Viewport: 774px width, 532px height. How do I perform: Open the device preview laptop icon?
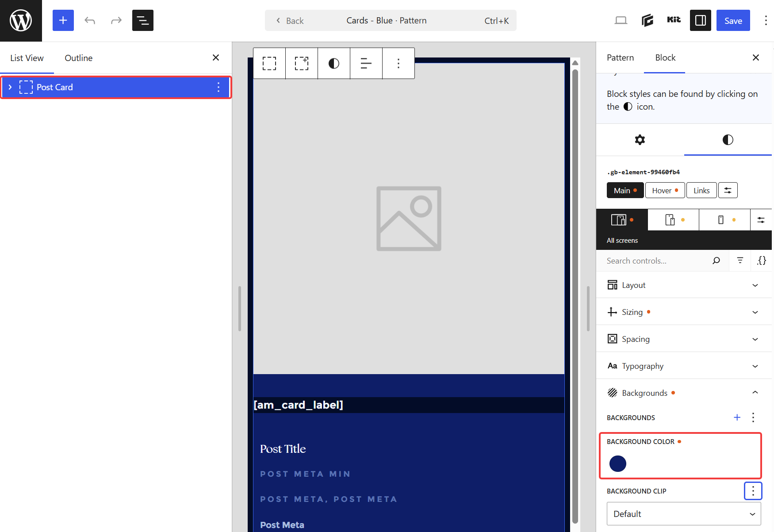[621, 20]
